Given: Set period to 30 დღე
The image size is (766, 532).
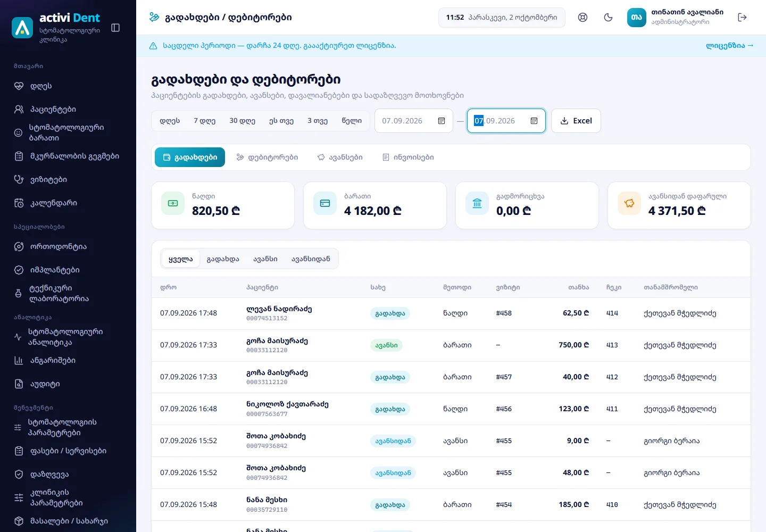Looking at the screenshot, I should [243, 121].
